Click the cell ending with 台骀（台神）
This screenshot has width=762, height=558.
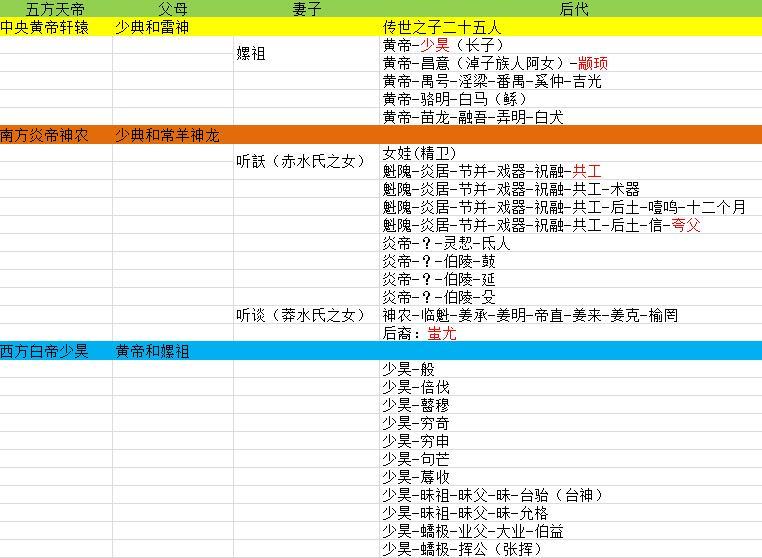(x=571, y=495)
